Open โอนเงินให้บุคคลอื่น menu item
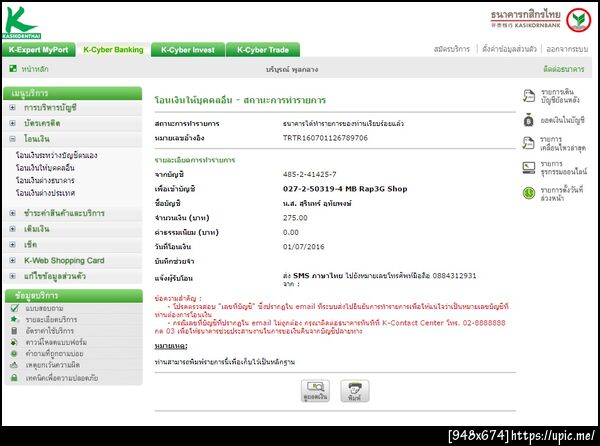Screen dimensions: 600x446 click(45, 168)
